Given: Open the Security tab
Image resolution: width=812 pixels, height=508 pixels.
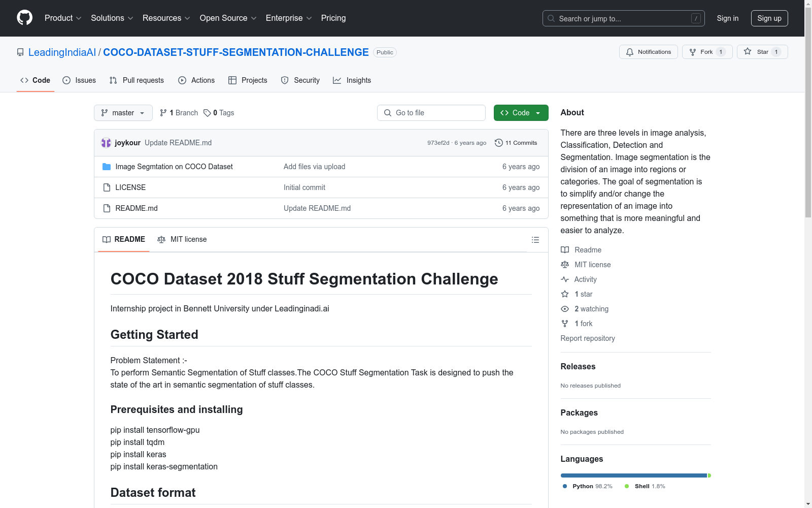Looking at the screenshot, I should [300, 80].
